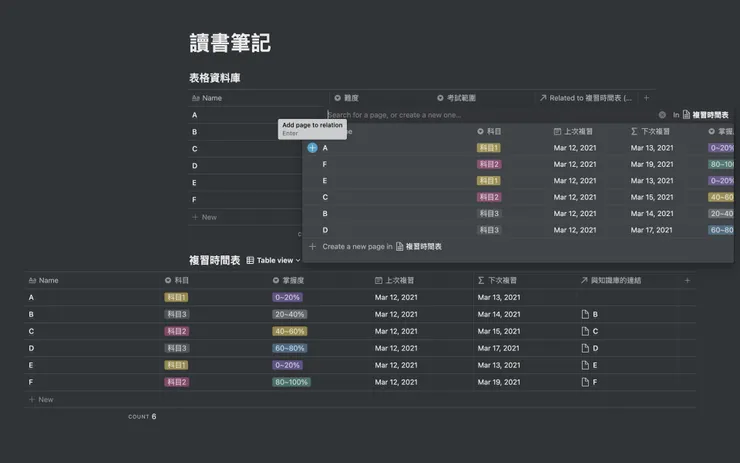
Task: Open Related to 複習時間表 column header
Action: click(586, 98)
